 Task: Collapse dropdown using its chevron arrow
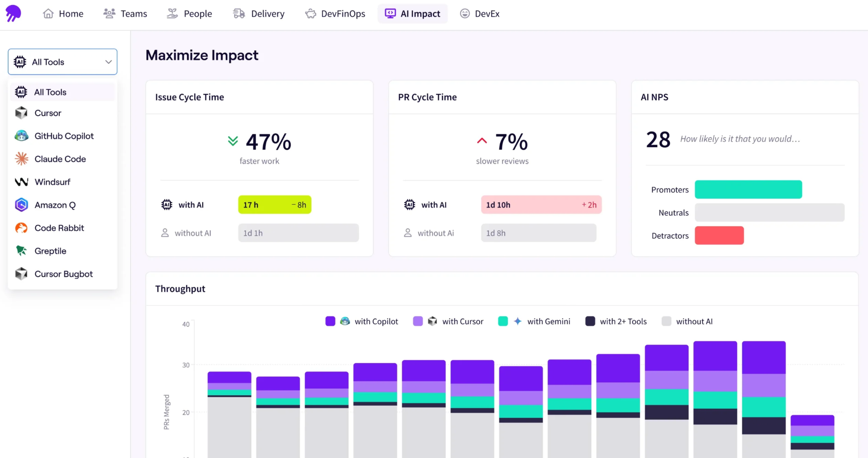click(108, 62)
